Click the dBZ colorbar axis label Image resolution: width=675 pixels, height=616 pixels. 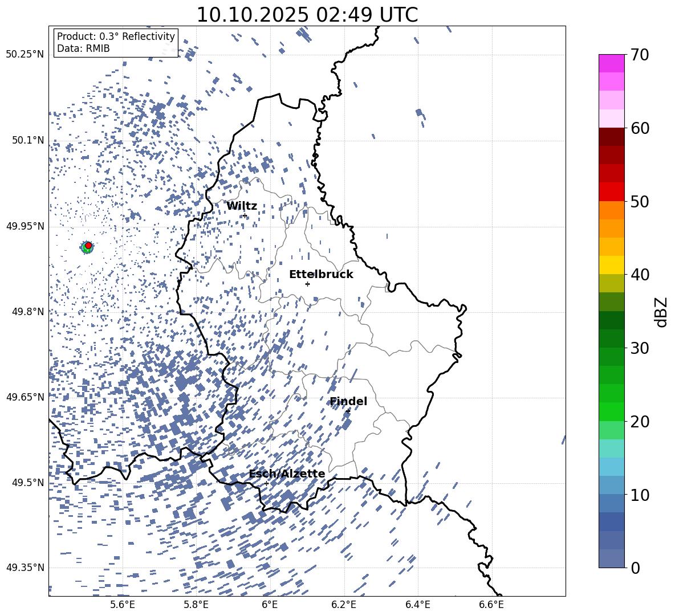point(662,312)
